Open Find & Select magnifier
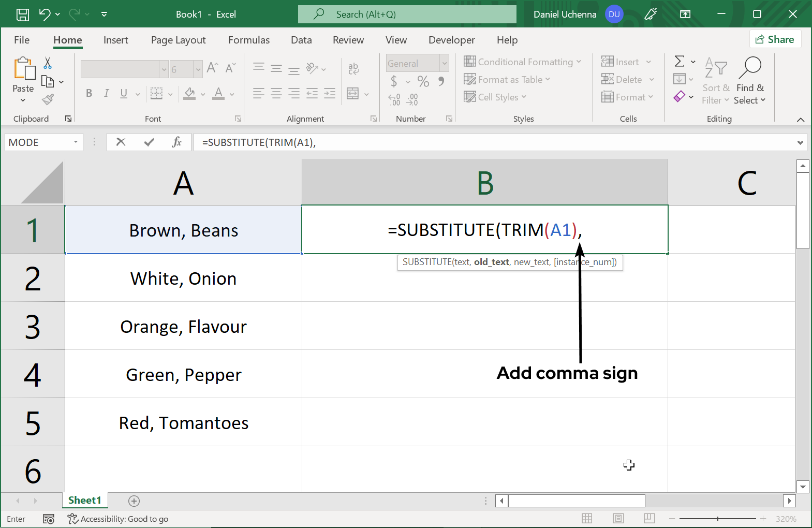Image resolution: width=812 pixels, height=528 pixels. tap(749, 68)
